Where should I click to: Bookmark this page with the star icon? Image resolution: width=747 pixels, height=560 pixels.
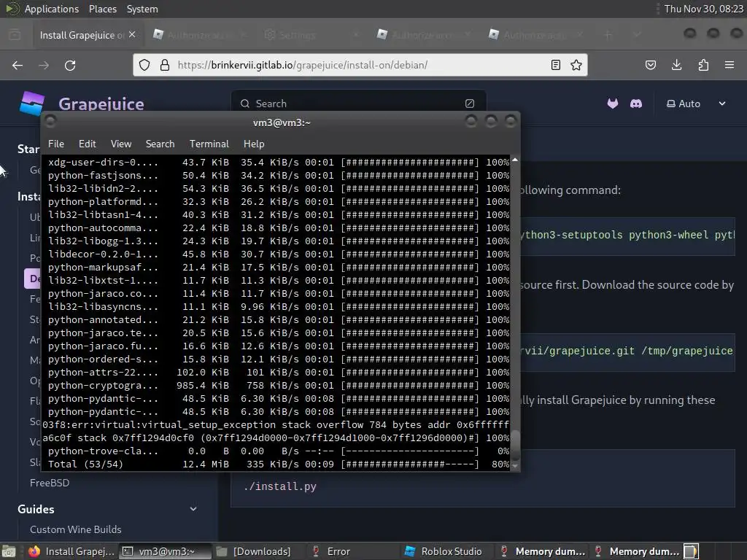click(x=576, y=65)
